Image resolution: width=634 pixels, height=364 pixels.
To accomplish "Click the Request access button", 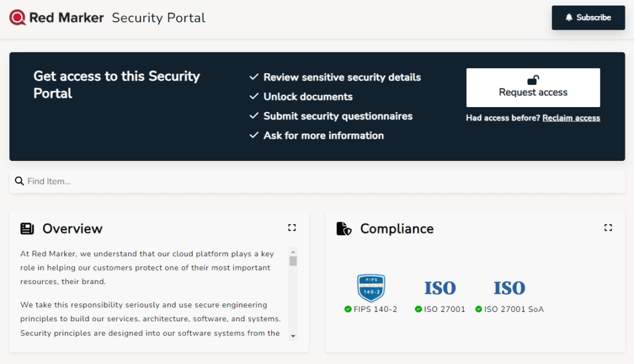I will pos(532,88).
